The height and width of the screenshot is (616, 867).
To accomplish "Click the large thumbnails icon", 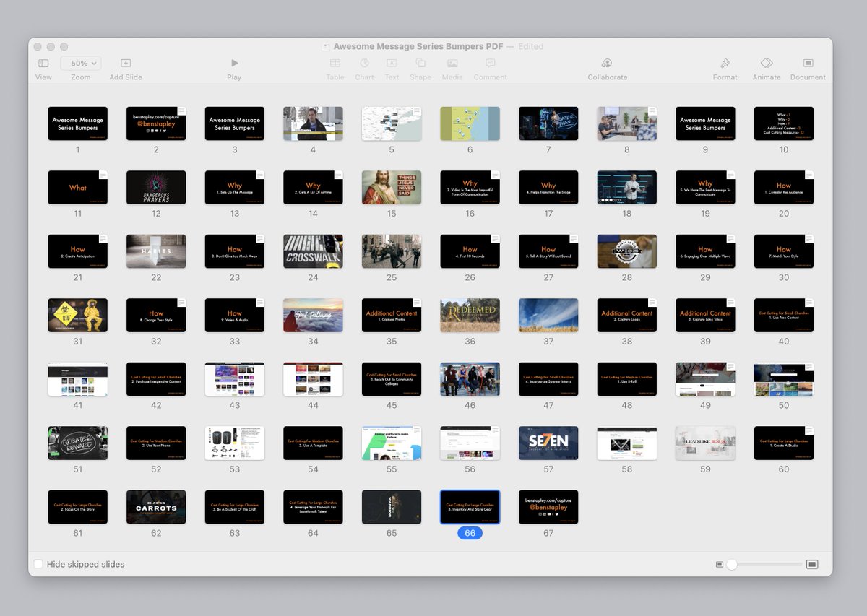I will coord(812,564).
